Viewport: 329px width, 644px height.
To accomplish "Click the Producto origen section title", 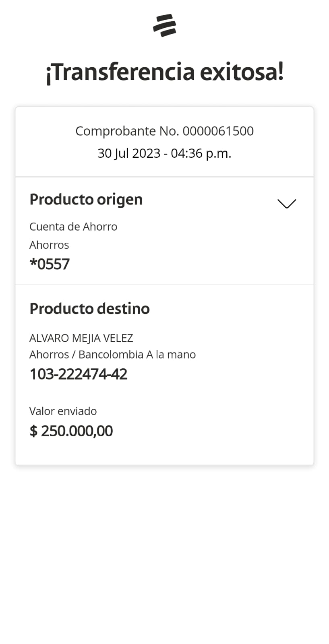I will click(86, 199).
